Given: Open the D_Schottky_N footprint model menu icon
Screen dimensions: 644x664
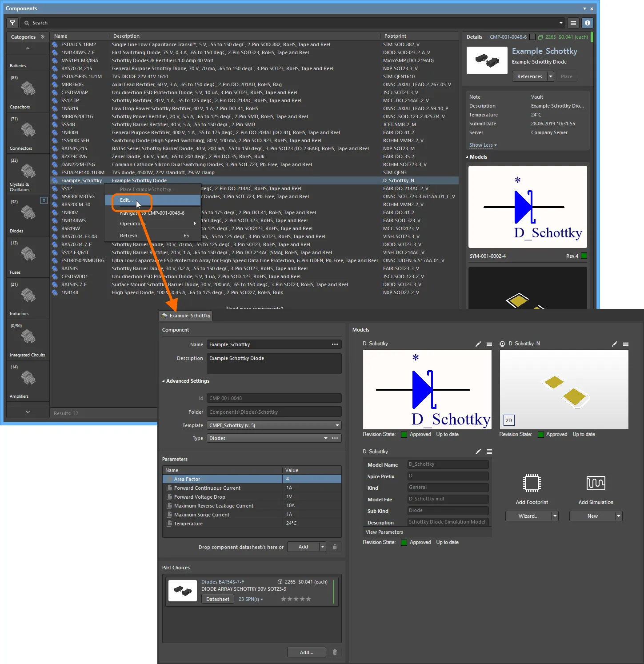Looking at the screenshot, I should 626,344.
